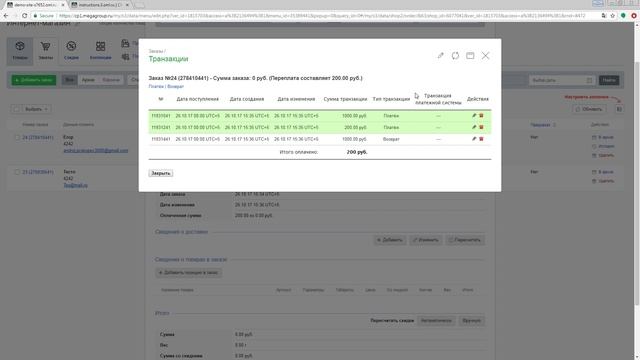Open the Товары section icon in the background page

(20, 51)
